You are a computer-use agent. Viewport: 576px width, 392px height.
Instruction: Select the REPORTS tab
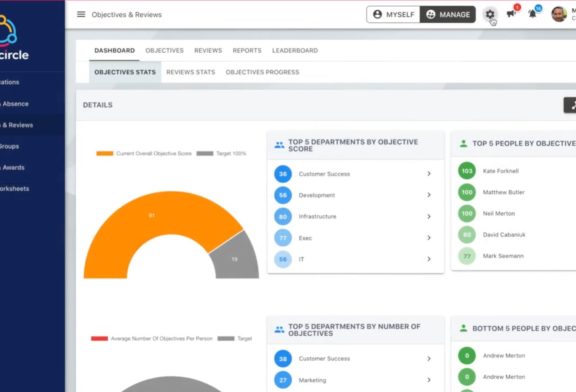pyautogui.click(x=247, y=50)
